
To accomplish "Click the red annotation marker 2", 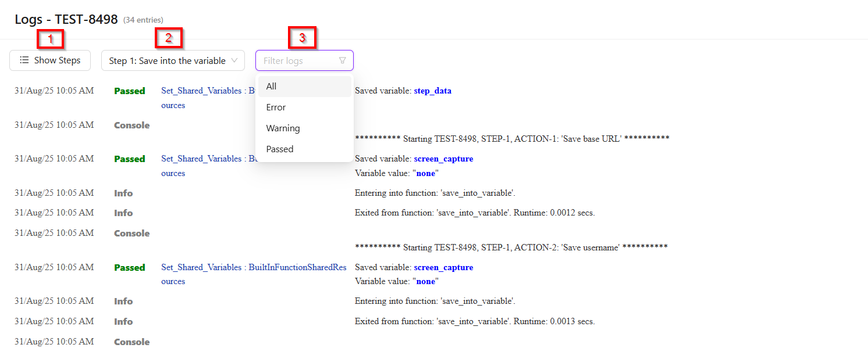I will pyautogui.click(x=169, y=38).
